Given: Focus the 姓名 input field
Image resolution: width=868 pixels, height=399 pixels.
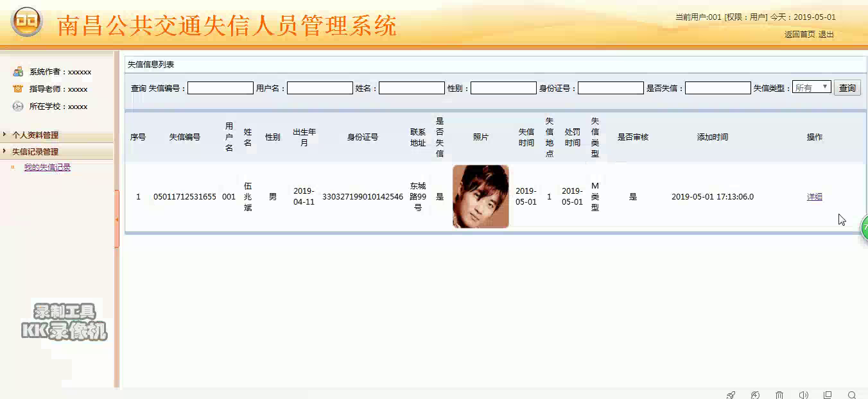Looking at the screenshot, I should click(412, 88).
